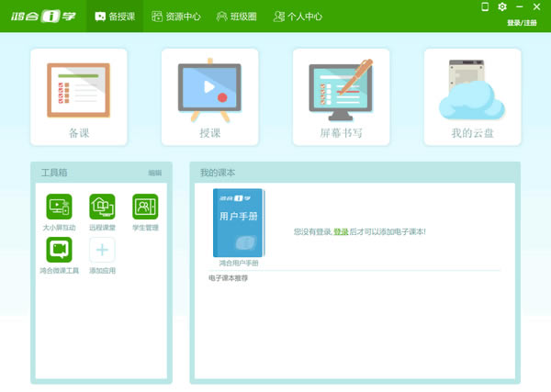
Task: Open 我的云盘 cloud drive
Action: [472, 96]
